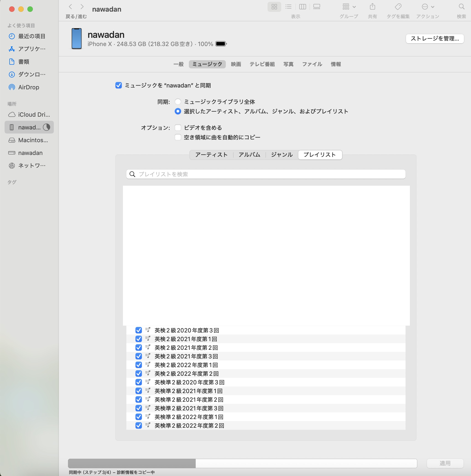Select the Playlists (プレイリスト) segment
This screenshot has width=471, height=476.
point(320,155)
